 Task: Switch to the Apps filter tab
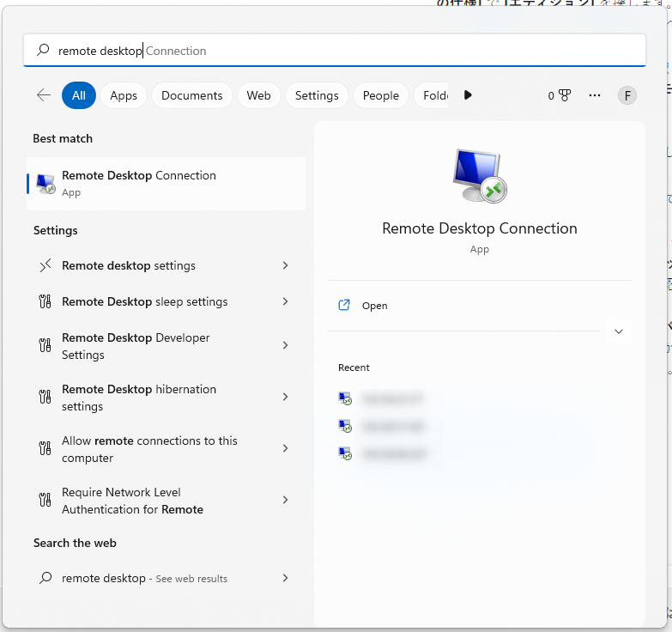124,95
